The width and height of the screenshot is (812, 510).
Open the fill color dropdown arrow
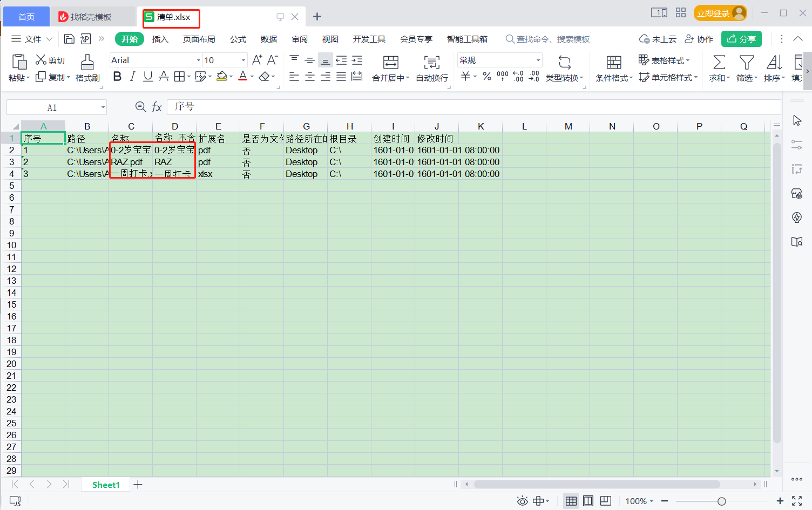tap(230, 76)
